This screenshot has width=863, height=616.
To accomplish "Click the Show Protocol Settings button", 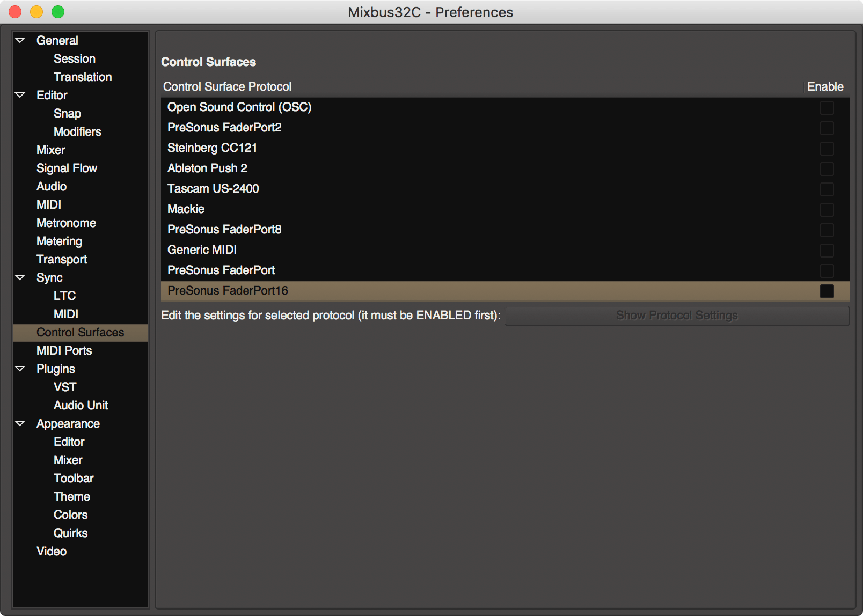I will (x=677, y=316).
